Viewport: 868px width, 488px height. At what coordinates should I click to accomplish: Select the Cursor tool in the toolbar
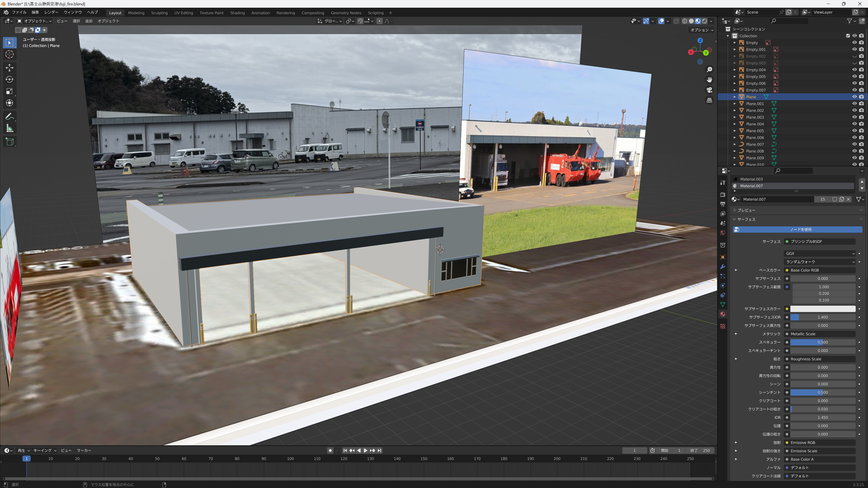(9, 54)
